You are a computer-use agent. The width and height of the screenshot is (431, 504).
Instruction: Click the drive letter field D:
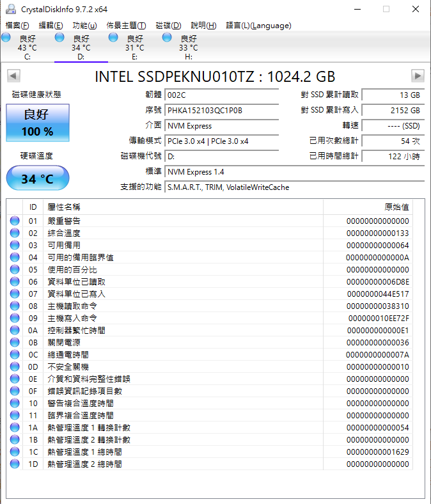(221, 157)
